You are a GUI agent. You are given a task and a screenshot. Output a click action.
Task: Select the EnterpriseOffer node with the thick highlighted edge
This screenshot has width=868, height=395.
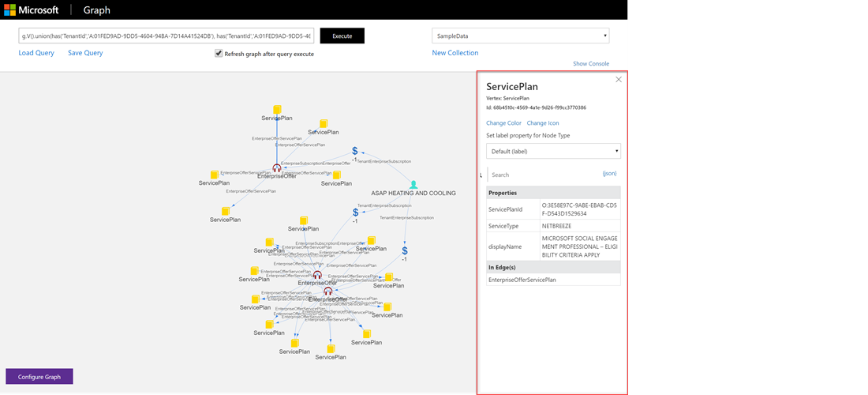tap(277, 167)
